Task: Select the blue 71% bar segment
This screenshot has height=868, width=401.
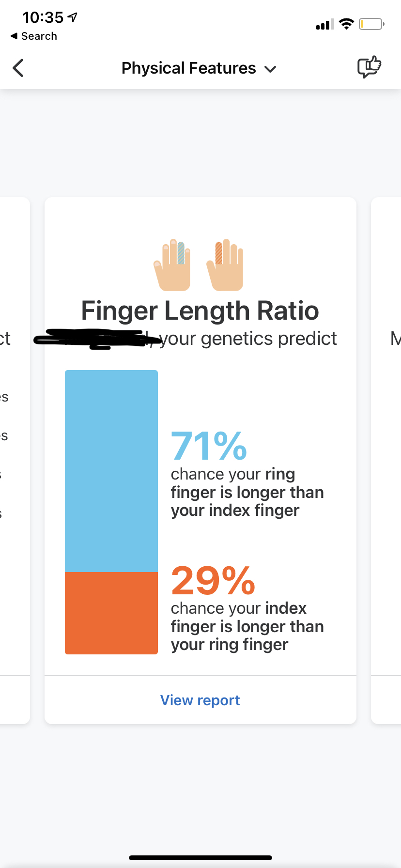Action: 111,471
